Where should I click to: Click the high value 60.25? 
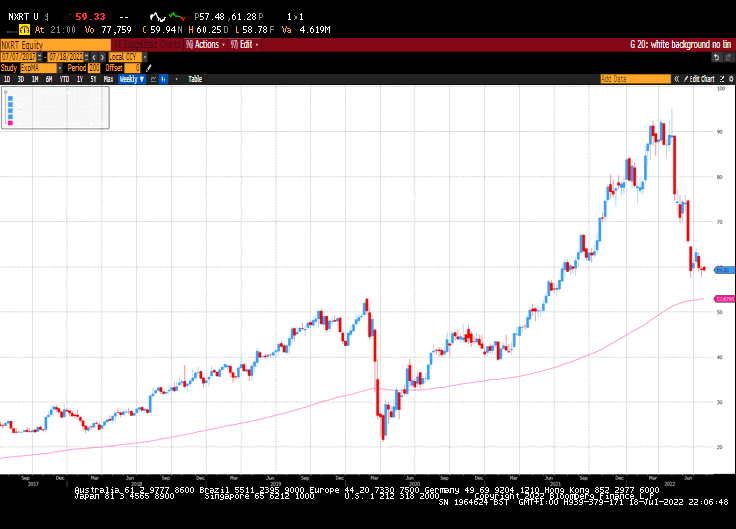point(208,30)
